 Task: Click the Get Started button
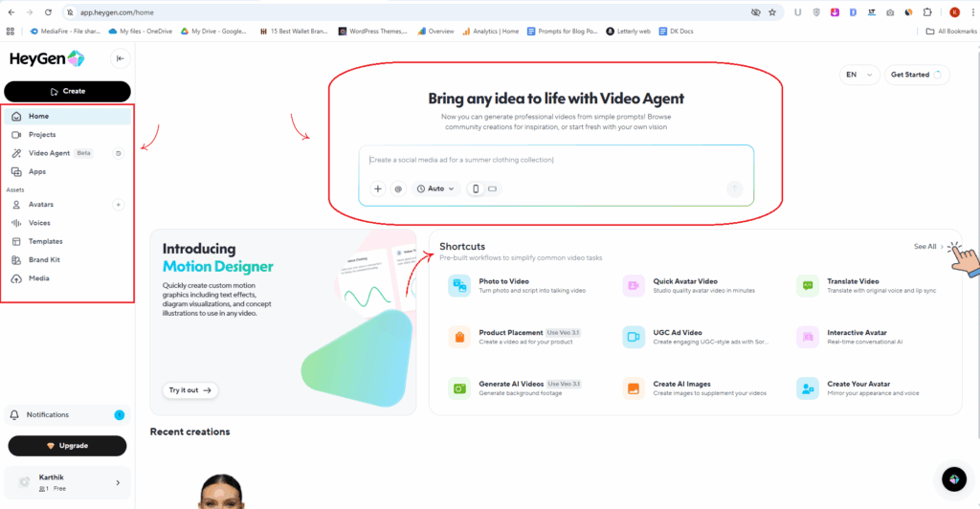[x=916, y=75]
